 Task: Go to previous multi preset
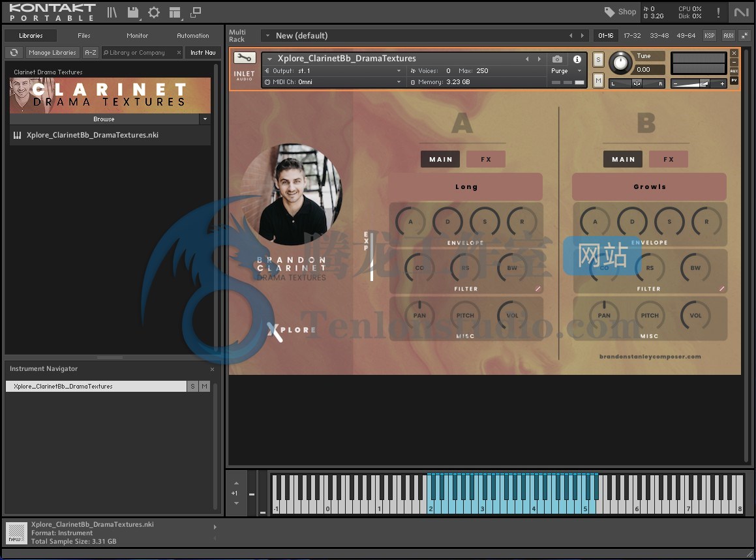(x=571, y=36)
